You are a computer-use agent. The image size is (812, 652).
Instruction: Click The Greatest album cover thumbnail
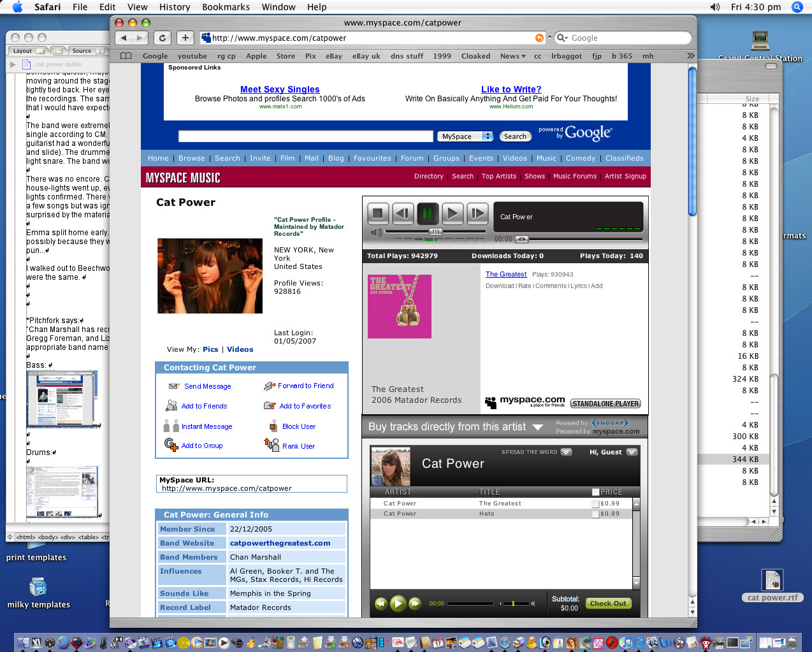(400, 307)
